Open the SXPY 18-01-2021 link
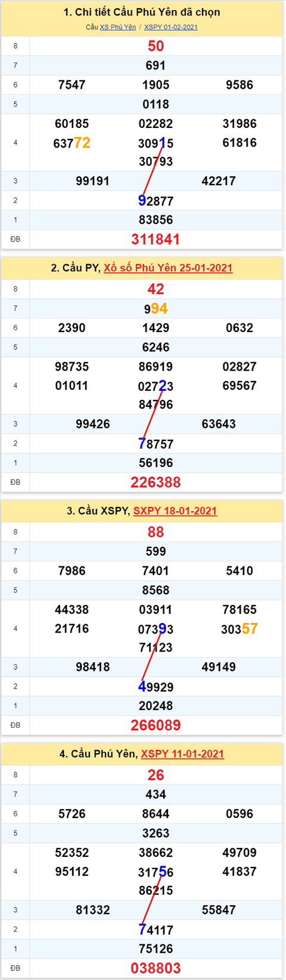 (x=175, y=511)
